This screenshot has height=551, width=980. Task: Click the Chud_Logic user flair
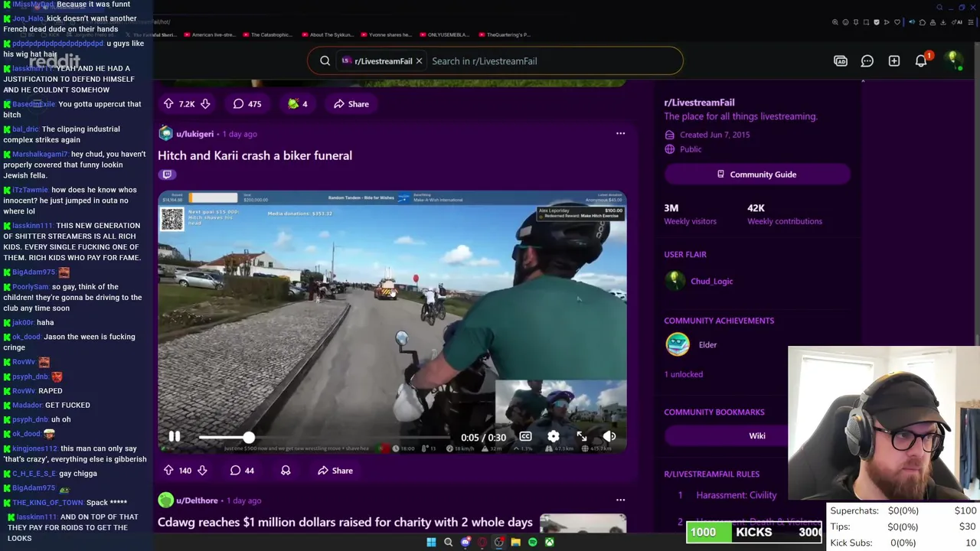coord(711,282)
